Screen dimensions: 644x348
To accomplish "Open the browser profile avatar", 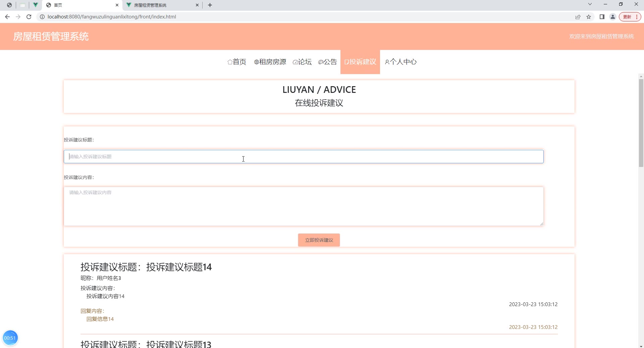I will [613, 17].
